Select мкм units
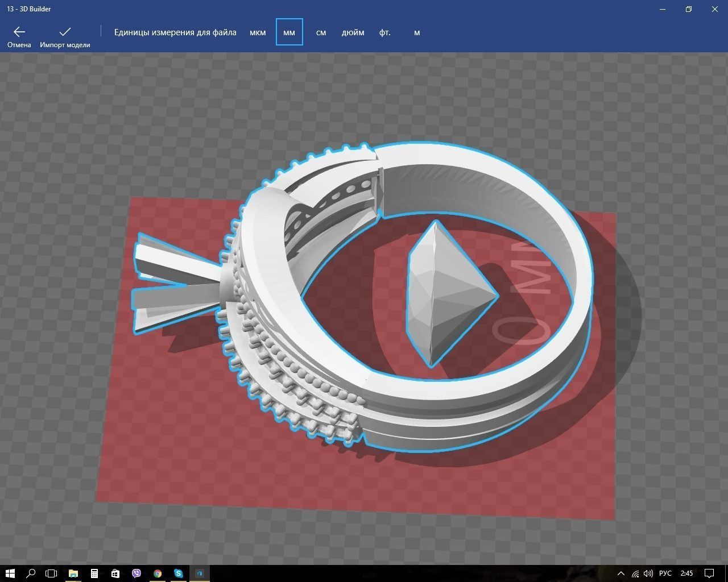Screen dimensions: 728x582 click(x=258, y=32)
